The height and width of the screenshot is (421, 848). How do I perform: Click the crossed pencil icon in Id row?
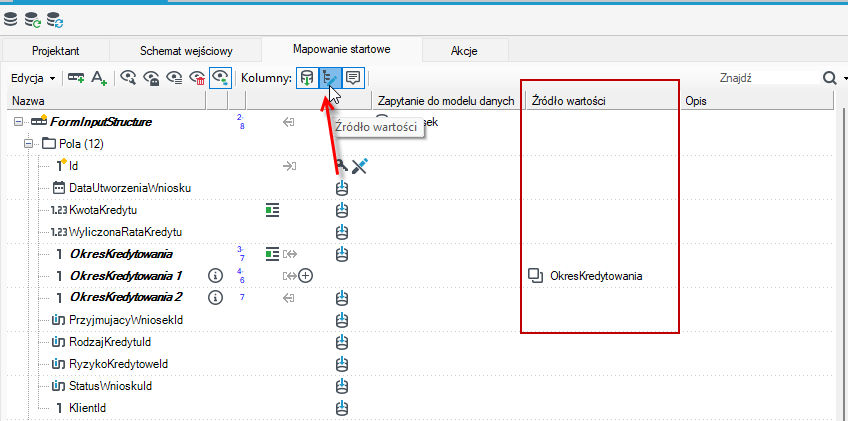click(x=360, y=166)
